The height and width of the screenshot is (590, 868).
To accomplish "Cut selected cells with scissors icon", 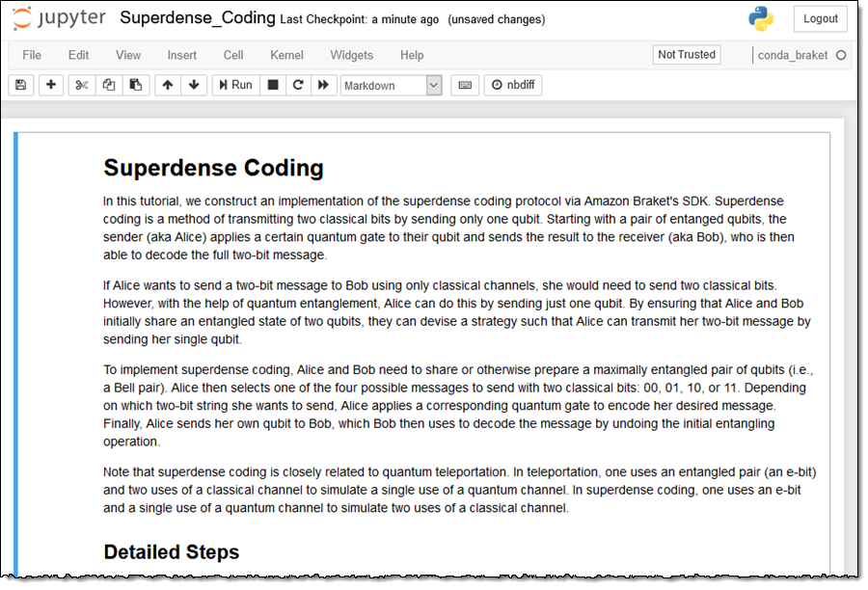I will pos(82,85).
